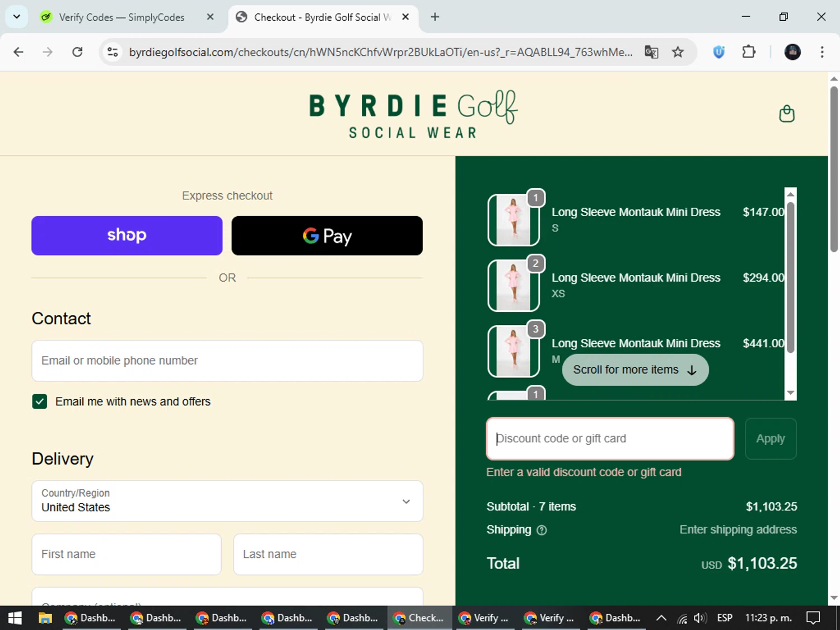Open the Check... Chrome taskbar window
This screenshot has height=630, width=840.
coord(419,618)
